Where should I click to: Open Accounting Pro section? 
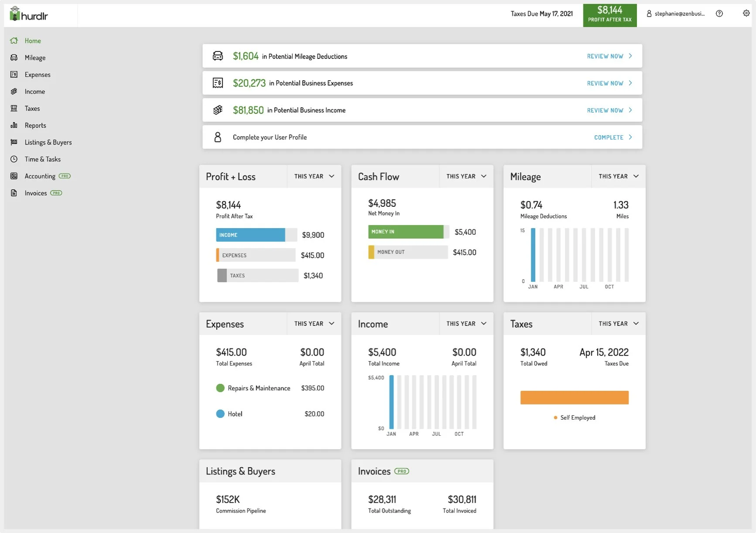pos(48,176)
